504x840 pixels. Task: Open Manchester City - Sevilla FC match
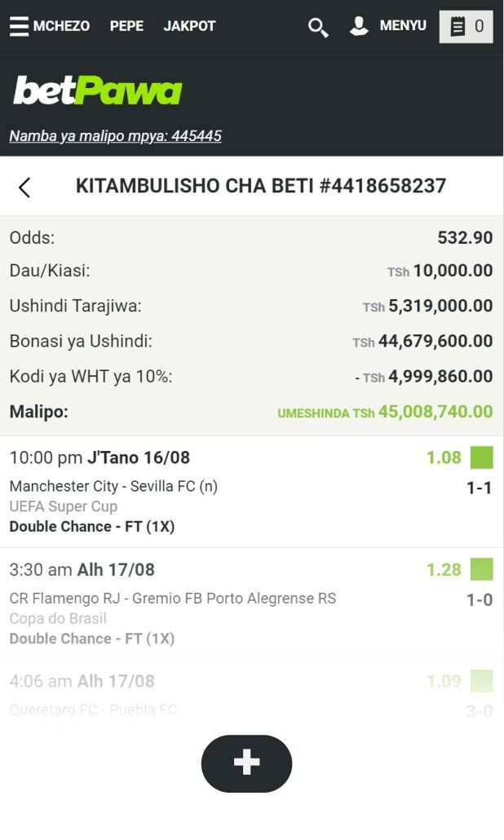click(x=113, y=486)
